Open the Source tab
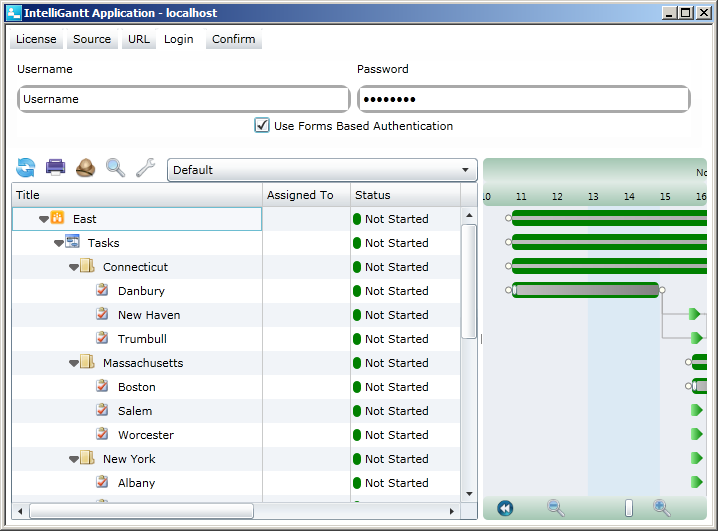The width and height of the screenshot is (718, 531). pyautogui.click(x=92, y=39)
